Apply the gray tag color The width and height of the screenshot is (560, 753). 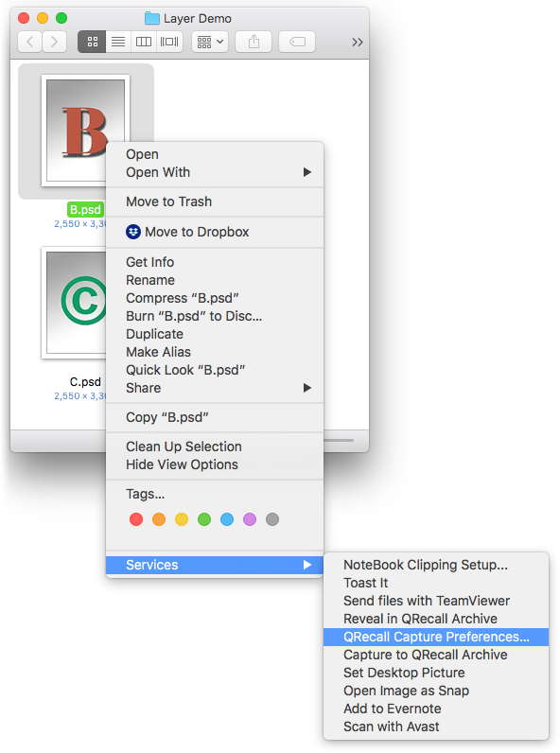[x=272, y=519]
